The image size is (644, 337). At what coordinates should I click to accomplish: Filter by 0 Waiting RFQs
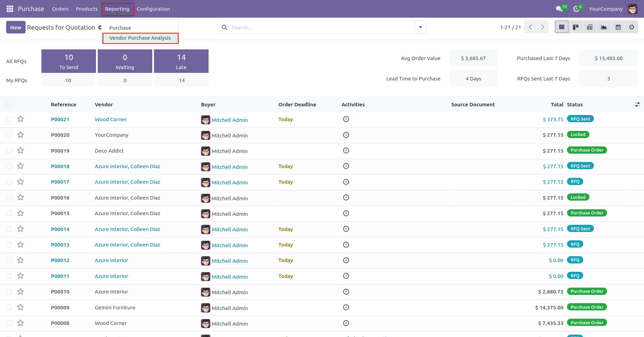pos(125,61)
